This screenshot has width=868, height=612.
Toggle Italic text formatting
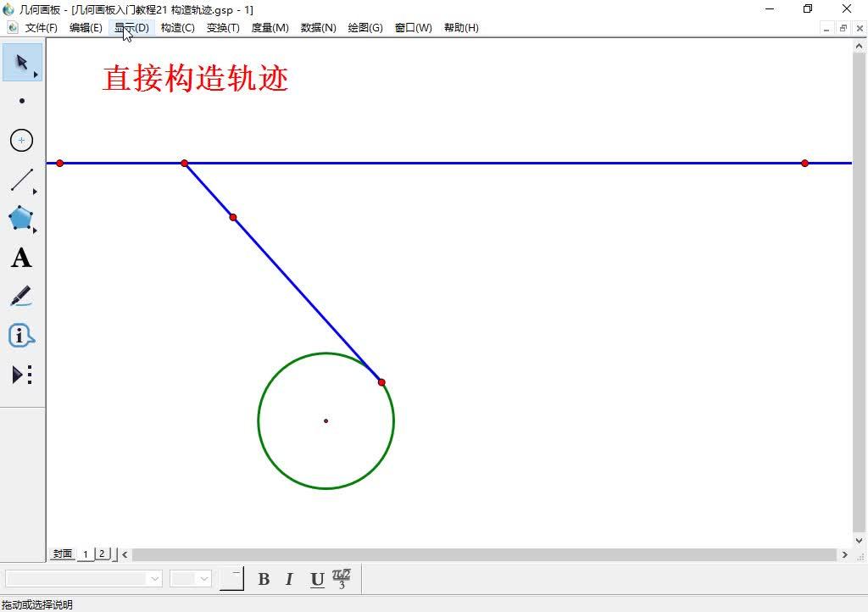(x=289, y=579)
